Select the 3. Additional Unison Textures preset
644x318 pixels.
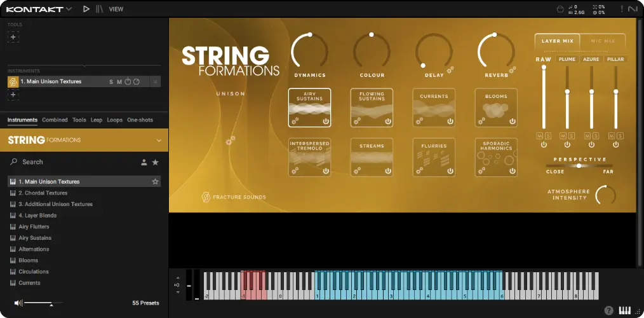[x=84, y=204]
